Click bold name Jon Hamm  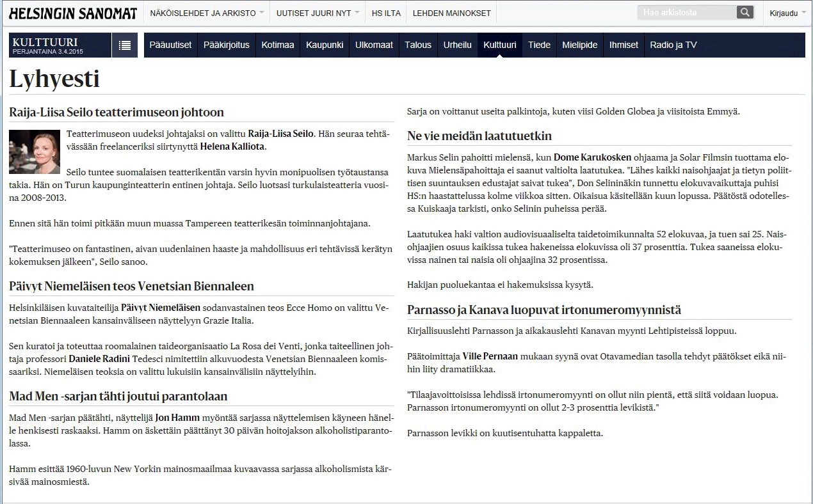coord(176,418)
